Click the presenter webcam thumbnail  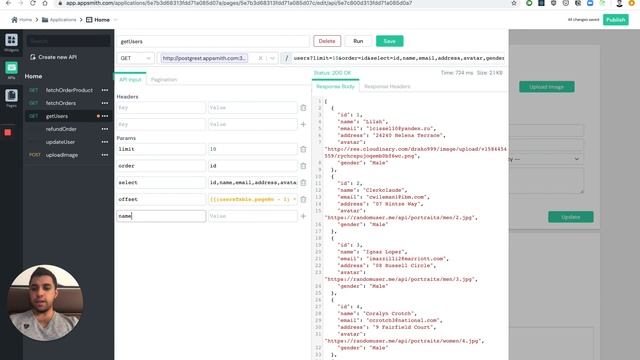pos(45,302)
